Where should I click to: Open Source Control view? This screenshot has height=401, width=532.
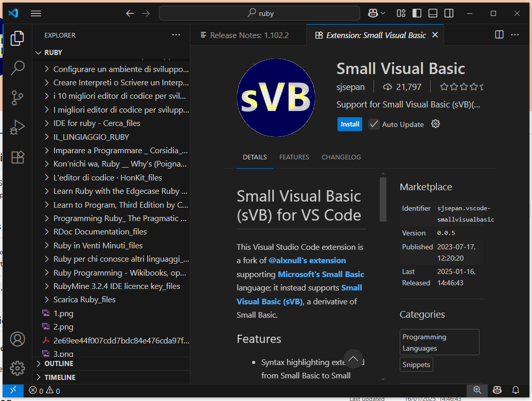click(x=17, y=98)
